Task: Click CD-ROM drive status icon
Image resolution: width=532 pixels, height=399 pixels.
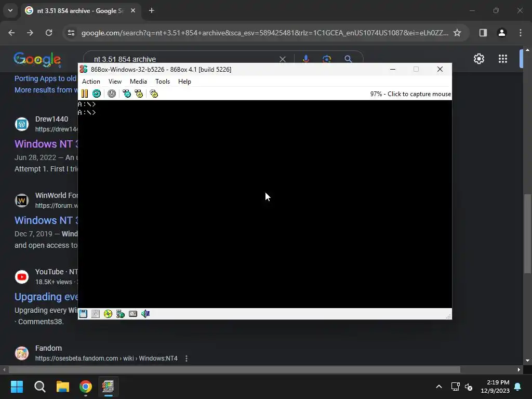Action: 108,314
